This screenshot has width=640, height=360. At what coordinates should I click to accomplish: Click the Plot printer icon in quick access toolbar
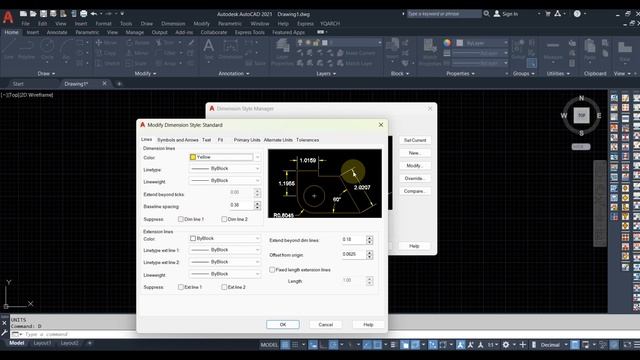point(83,14)
